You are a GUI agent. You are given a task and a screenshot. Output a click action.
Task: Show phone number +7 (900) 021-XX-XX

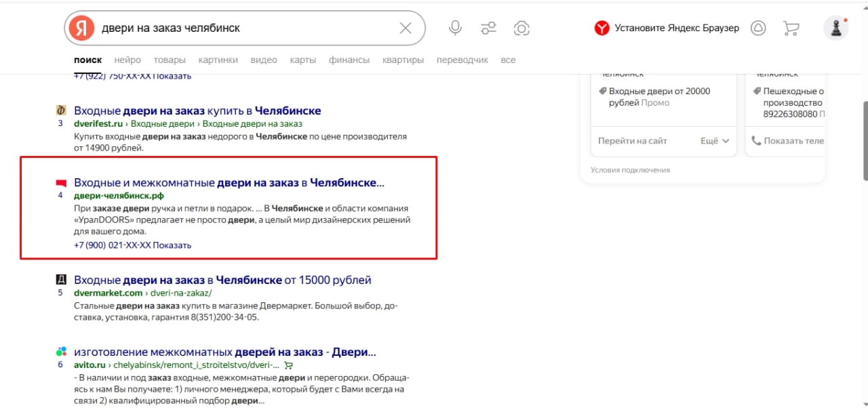point(133,245)
